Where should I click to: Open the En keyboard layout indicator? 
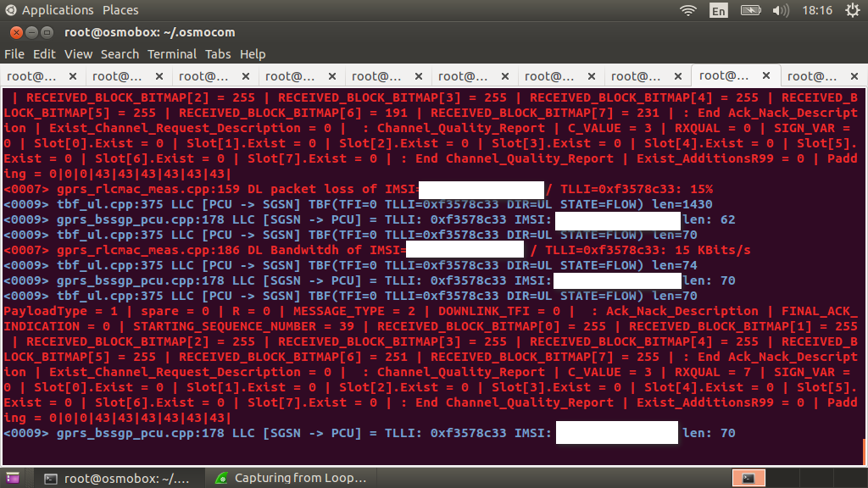(719, 10)
